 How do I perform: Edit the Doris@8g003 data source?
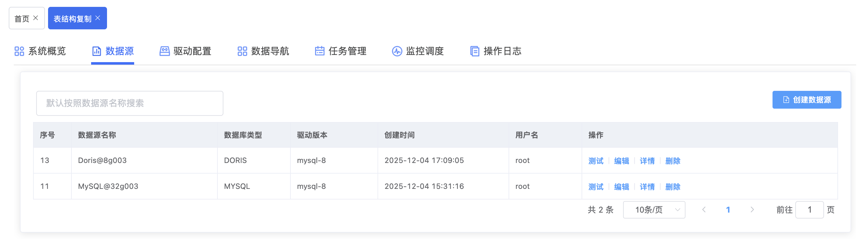621,161
